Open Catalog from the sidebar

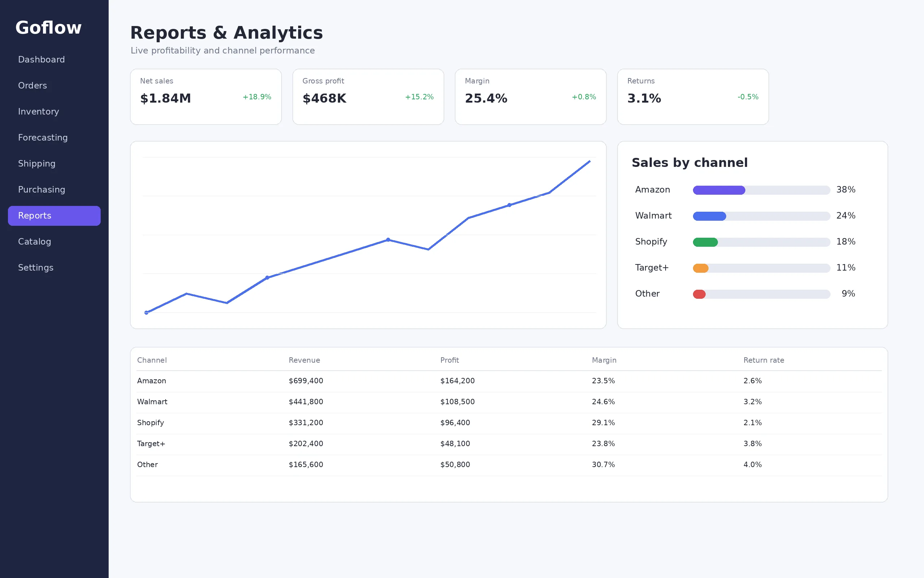(x=54, y=242)
